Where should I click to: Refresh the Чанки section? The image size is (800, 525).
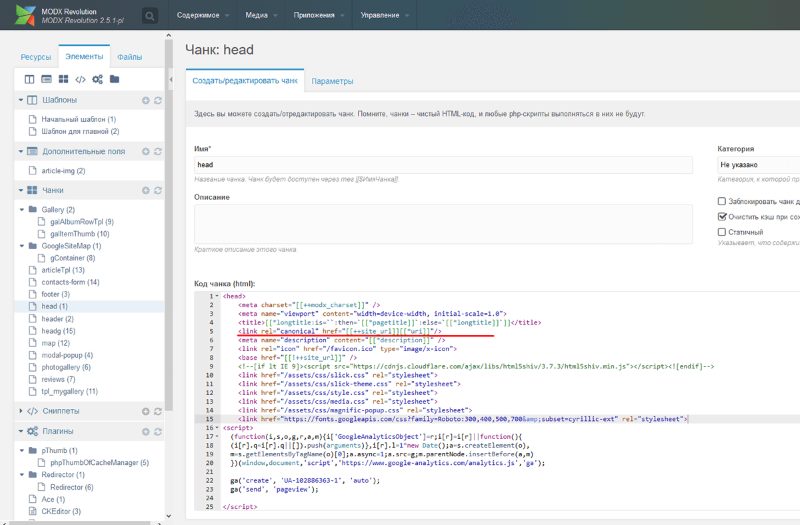pyautogui.click(x=158, y=190)
